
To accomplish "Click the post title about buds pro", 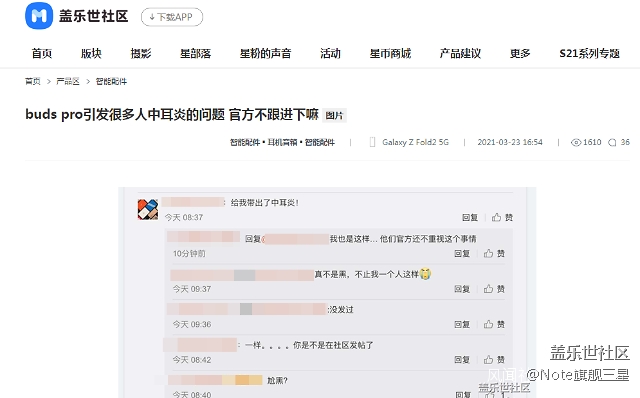I will [x=172, y=114].
